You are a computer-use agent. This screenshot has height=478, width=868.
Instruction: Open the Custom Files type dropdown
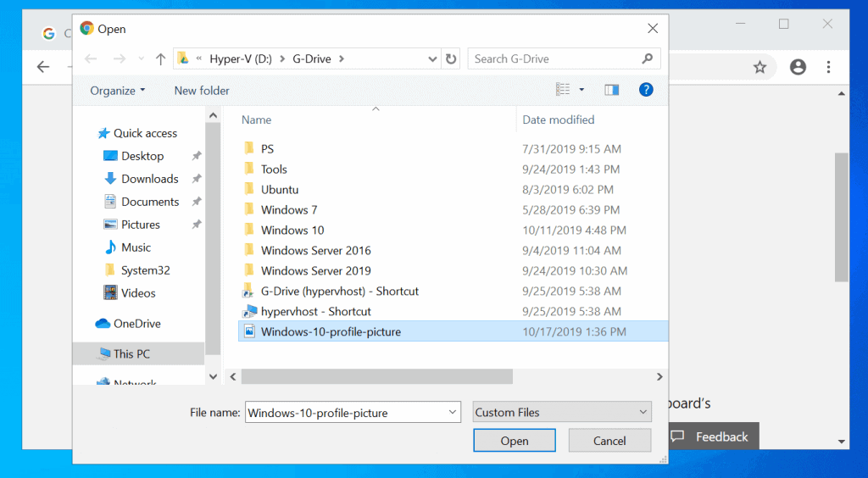[562, 412]
